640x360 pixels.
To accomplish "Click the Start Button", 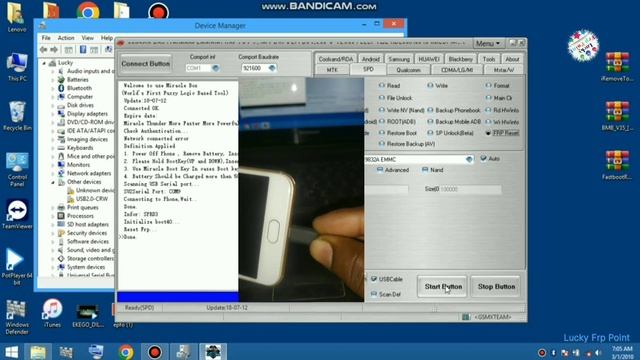I will pyautogui.click(x=443, y=287).
